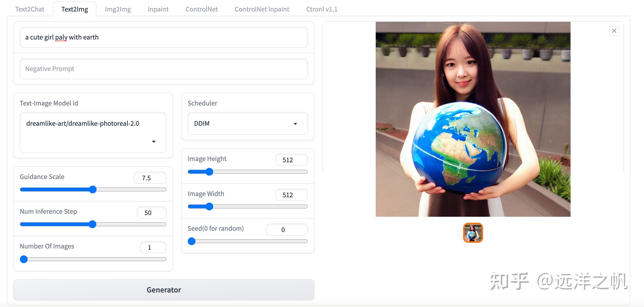Click the Number Of Images slider handle
The image size is (644, 307).
pos(24,259)
